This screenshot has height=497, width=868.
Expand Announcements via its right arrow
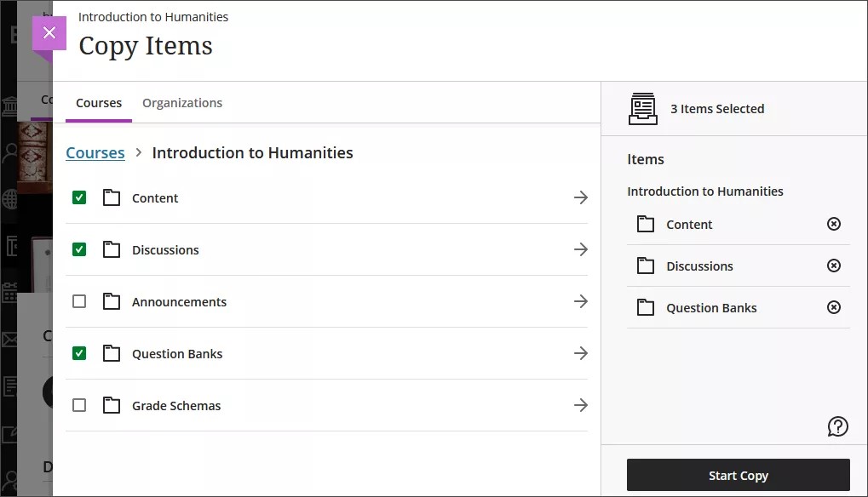click(x=581, y=300)
